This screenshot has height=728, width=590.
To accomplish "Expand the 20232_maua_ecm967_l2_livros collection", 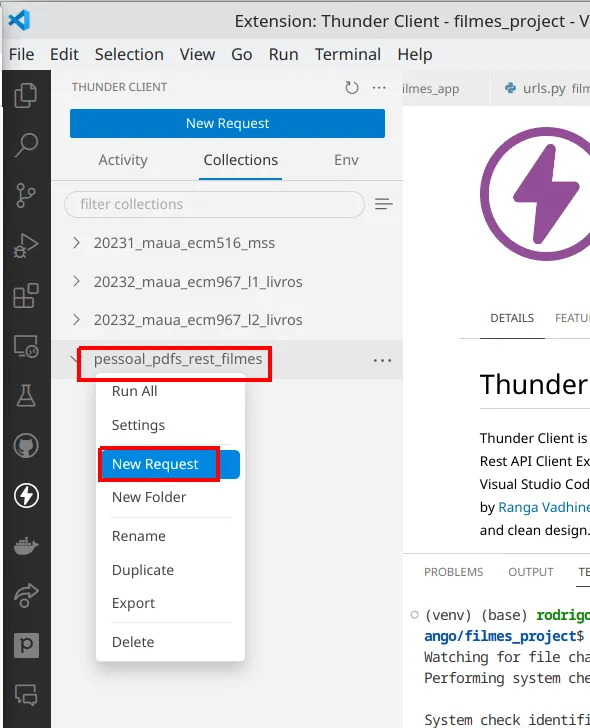I will [x=77, y=320].
